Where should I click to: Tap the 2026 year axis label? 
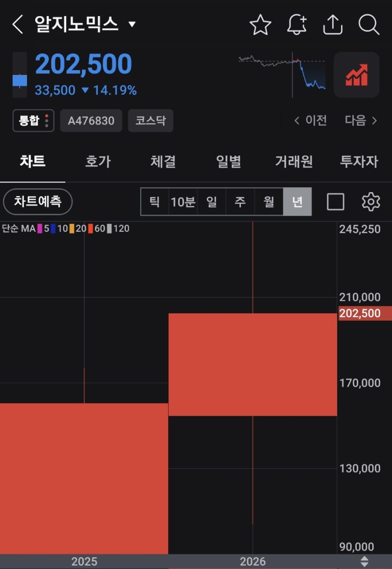253,562
